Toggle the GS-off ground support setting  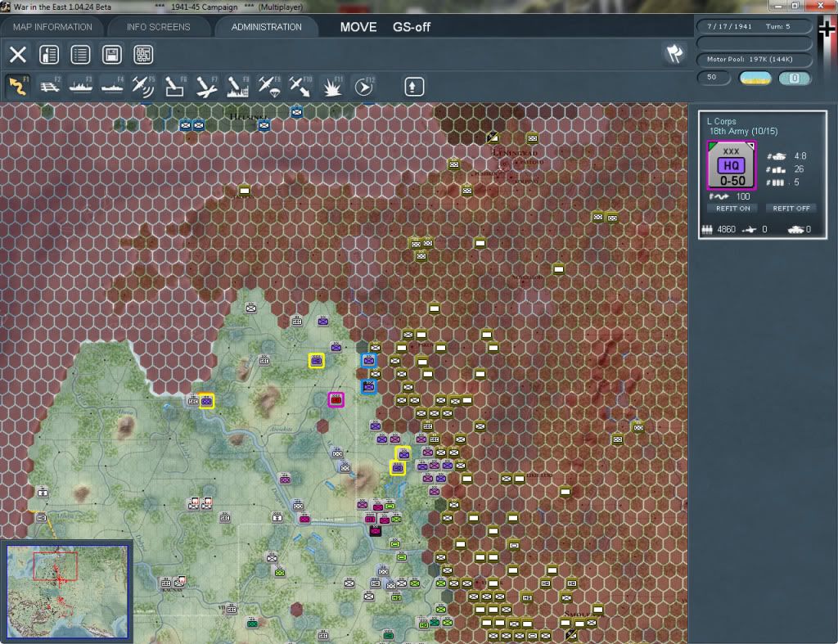tap(412, 27)
